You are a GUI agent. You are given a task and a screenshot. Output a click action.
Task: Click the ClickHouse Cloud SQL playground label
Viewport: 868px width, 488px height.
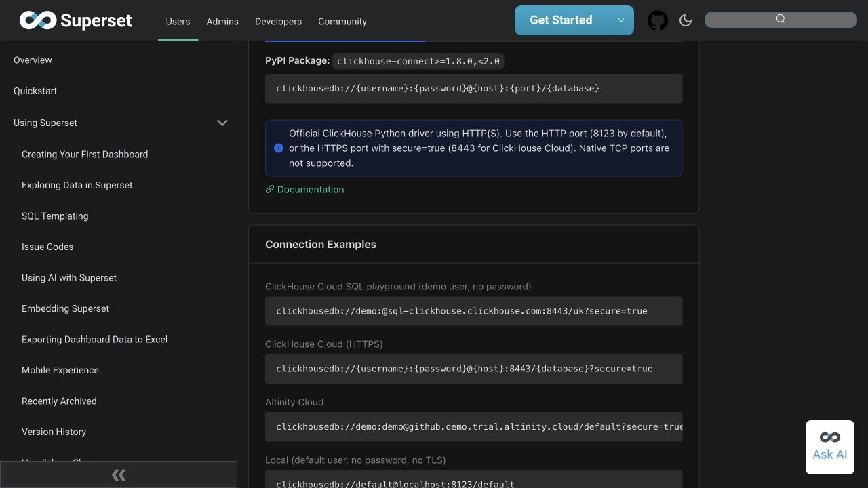pyautogui.click(x=398, y=287)
